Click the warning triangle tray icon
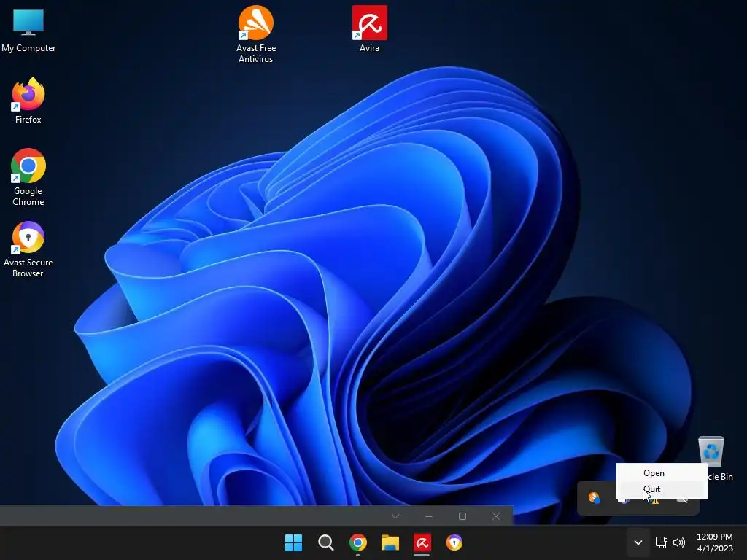Screen dimensions: 747x560 (656, 500)
